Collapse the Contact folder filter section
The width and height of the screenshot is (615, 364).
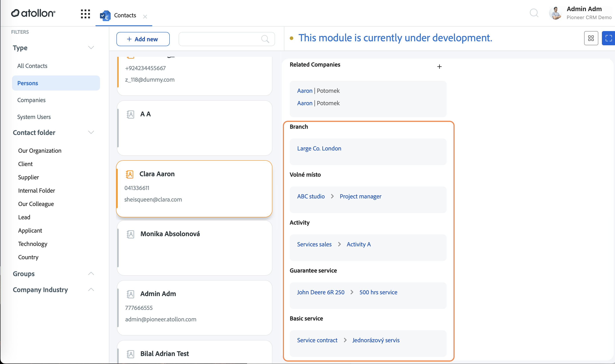pyautogui.click(x=91, y=133)
